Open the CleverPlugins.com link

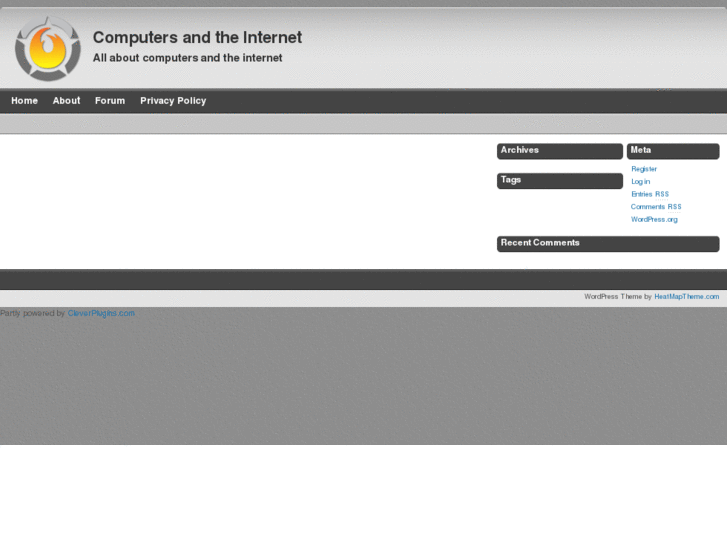[101, 313]
